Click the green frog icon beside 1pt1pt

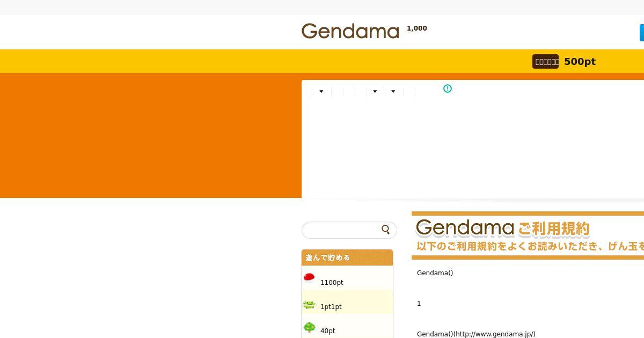tap(309, 305)
